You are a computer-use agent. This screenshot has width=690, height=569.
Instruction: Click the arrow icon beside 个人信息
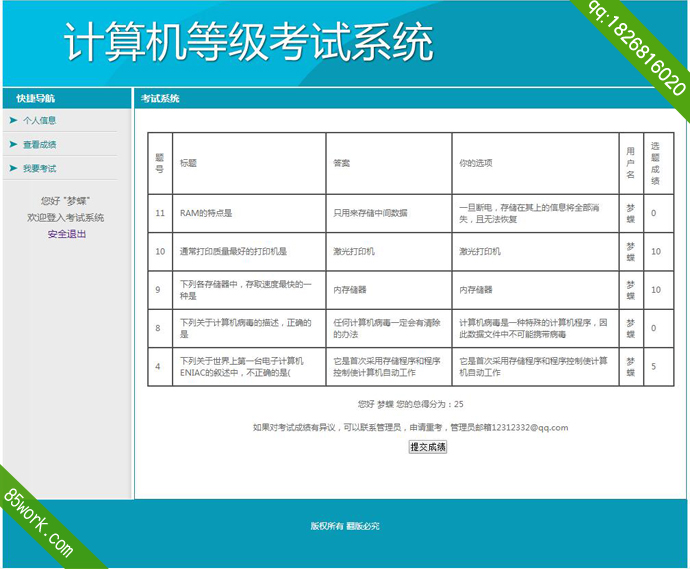click(x=13, y=120)
